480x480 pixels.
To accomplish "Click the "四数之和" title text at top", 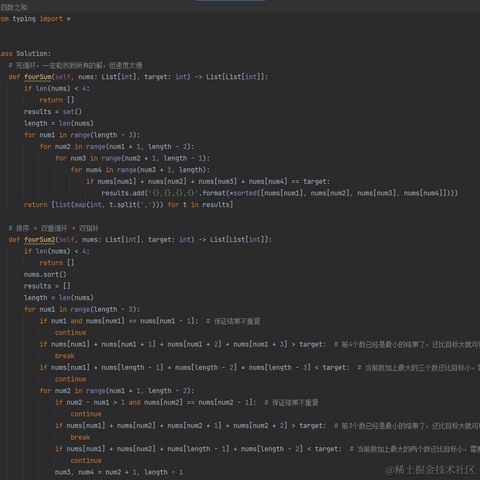I will point(14,7).
